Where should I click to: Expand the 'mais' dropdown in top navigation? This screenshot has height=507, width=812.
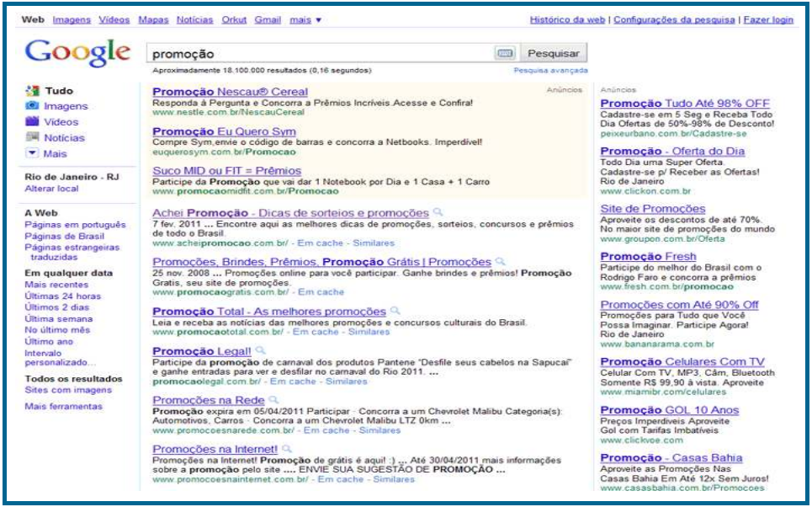[305, 19]
